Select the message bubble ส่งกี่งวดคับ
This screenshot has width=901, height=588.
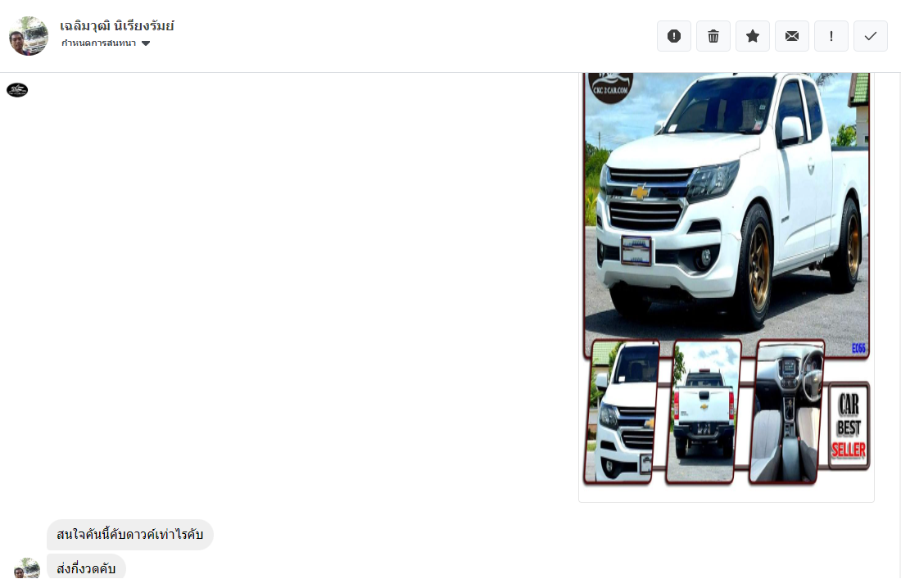86,568
